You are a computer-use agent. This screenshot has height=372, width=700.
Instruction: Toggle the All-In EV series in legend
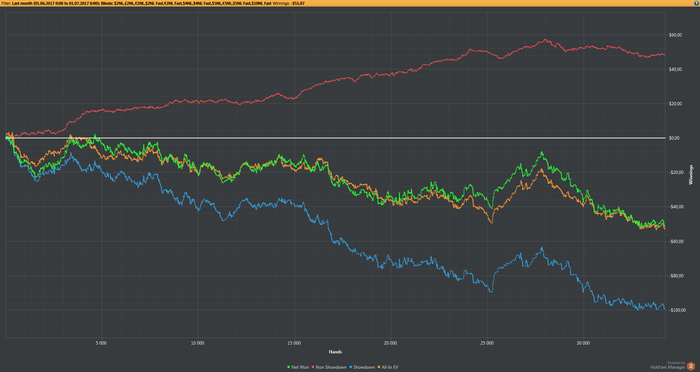388,367
